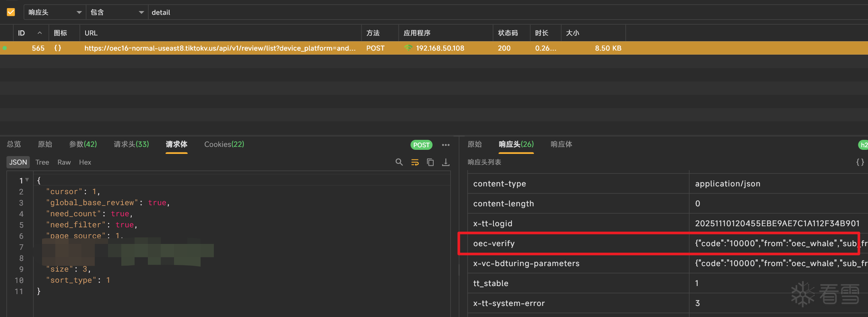Click the "sort_type" key in JSON
868x317 pixels.
coord(71,280)
